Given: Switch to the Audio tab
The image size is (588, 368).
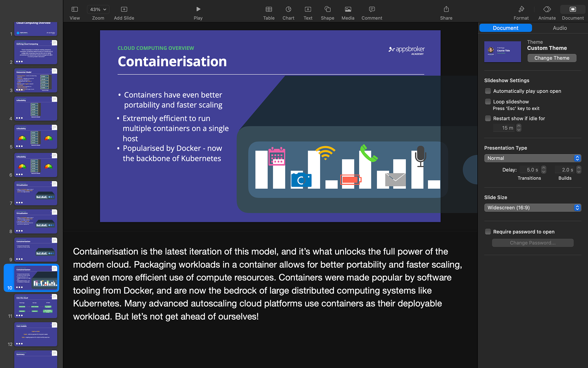Looking at the screenshot, I should [x=560, y=28].
